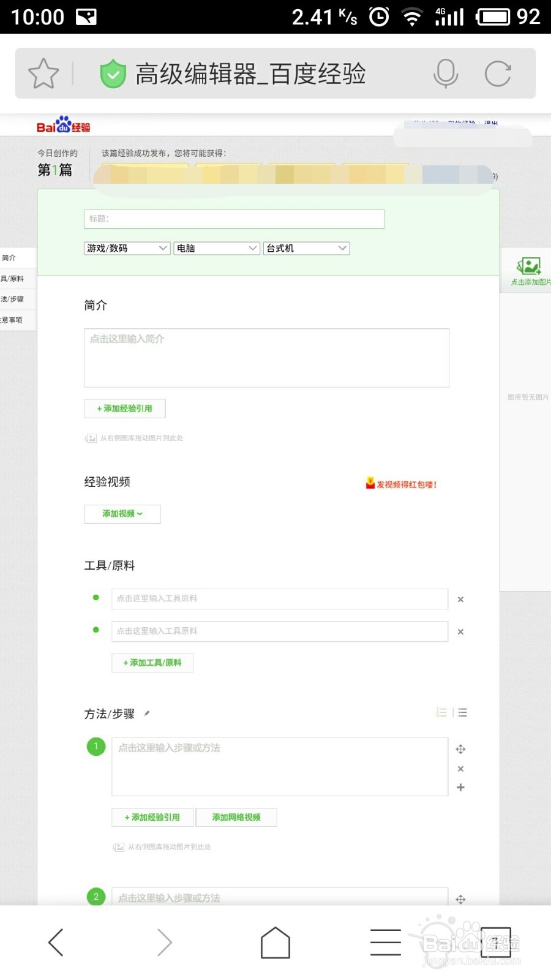
Task: Delete step 1 with the X icon
Action: [x=460, y=769]
